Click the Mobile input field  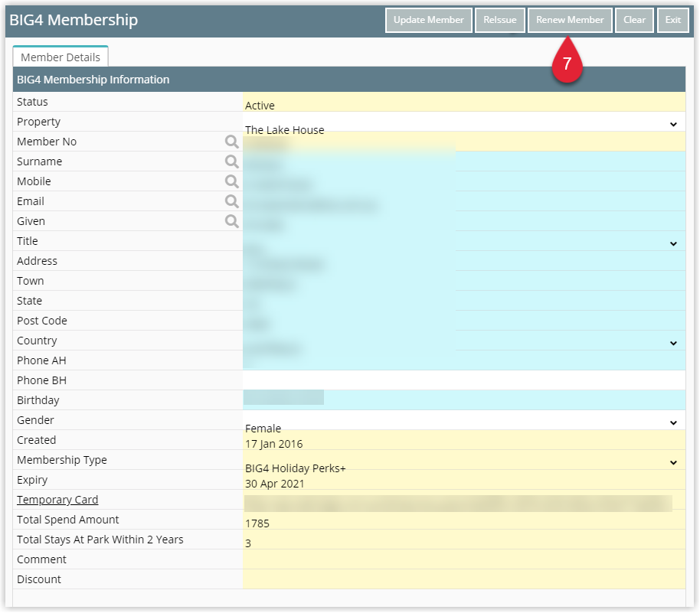click(x=464, y=181)
